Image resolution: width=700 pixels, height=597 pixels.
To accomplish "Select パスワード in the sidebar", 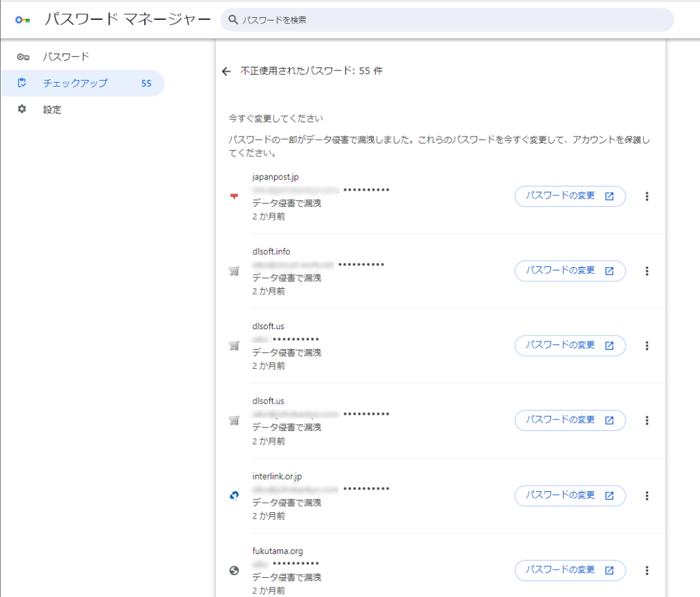I will point(66,57).
